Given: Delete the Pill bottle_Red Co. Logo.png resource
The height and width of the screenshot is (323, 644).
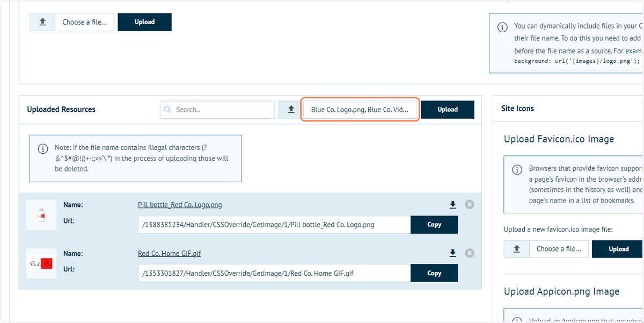Looking at the screenshot, I should (470, 204).
